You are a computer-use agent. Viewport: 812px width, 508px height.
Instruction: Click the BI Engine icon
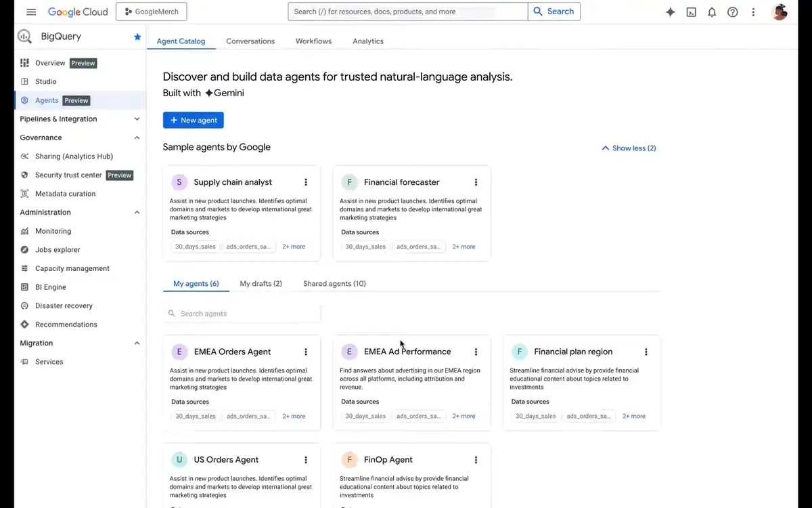[24, 287]
